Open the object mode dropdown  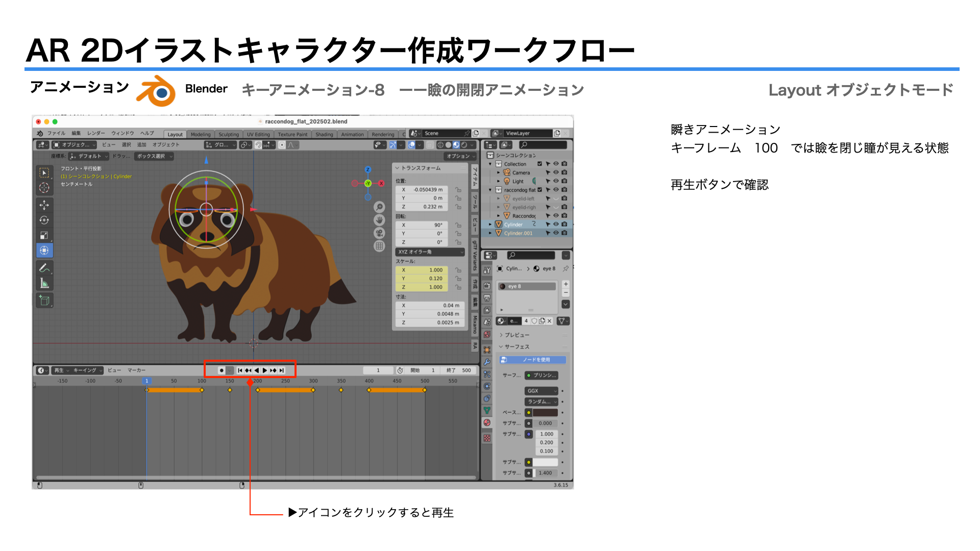click(74, 145)
